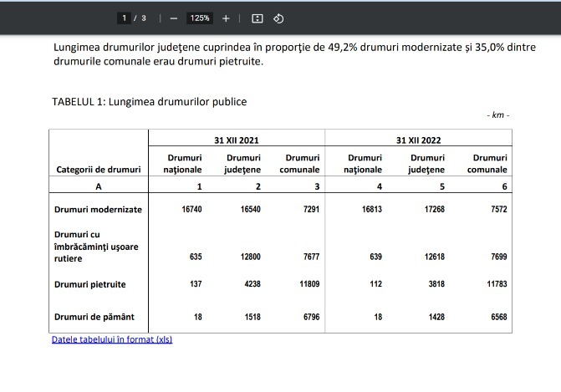Screen dimensions: 561x392
Task: Click the value 7291 cell
Action: pos(311,209)
